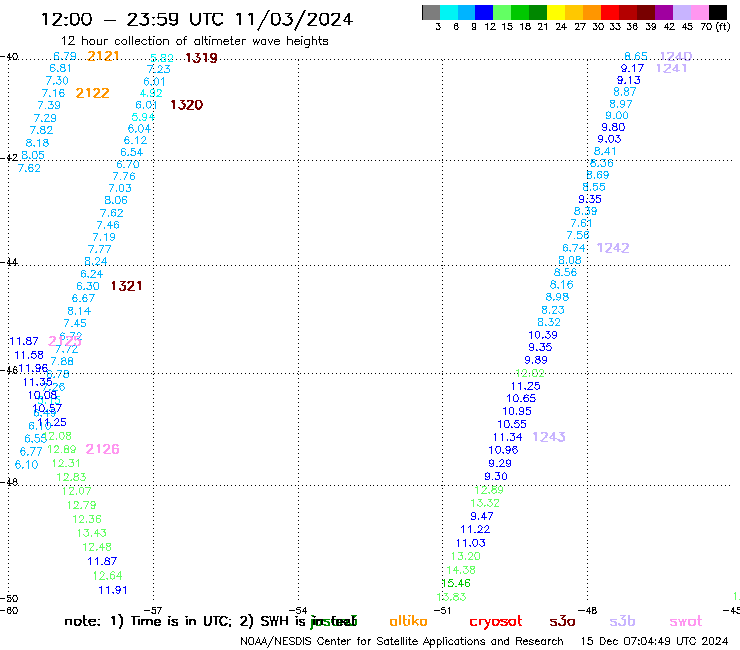Click the bright red swatch in the legend bar

(610, 12)
